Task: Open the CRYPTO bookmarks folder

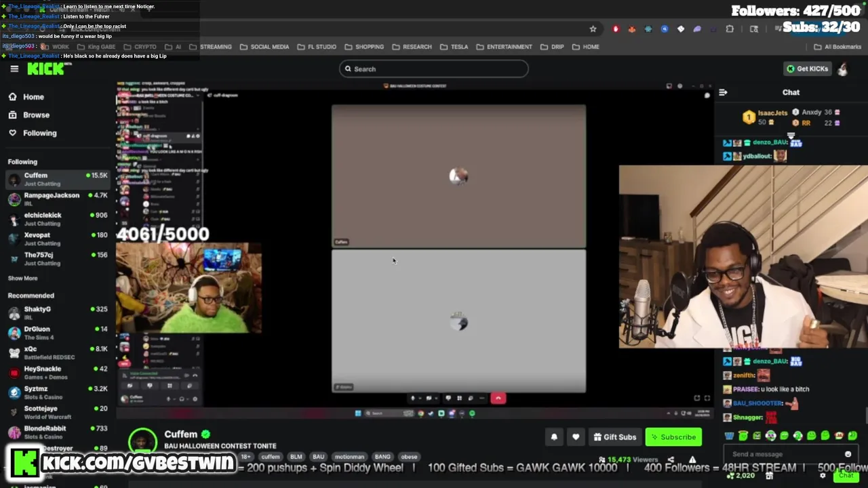Action: 139,47
